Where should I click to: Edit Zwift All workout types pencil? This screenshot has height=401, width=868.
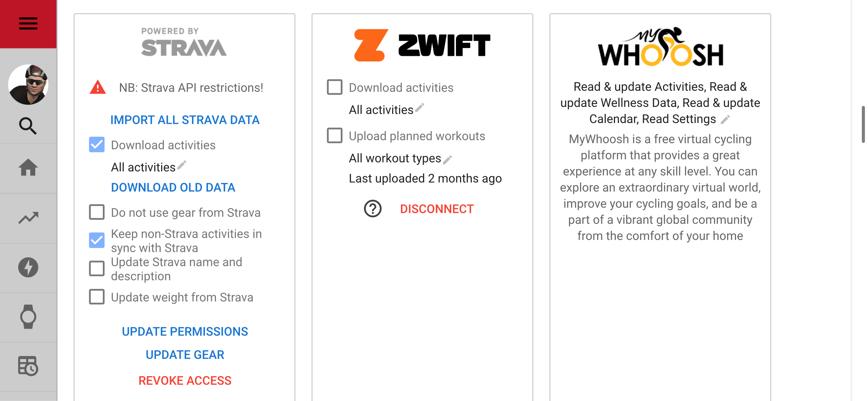click(447, 159)
